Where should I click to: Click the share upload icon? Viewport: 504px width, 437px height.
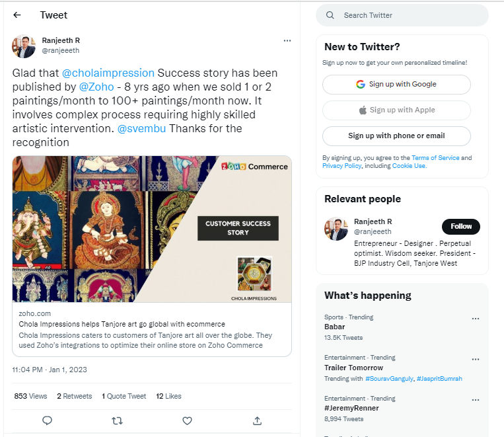(257, 420)
